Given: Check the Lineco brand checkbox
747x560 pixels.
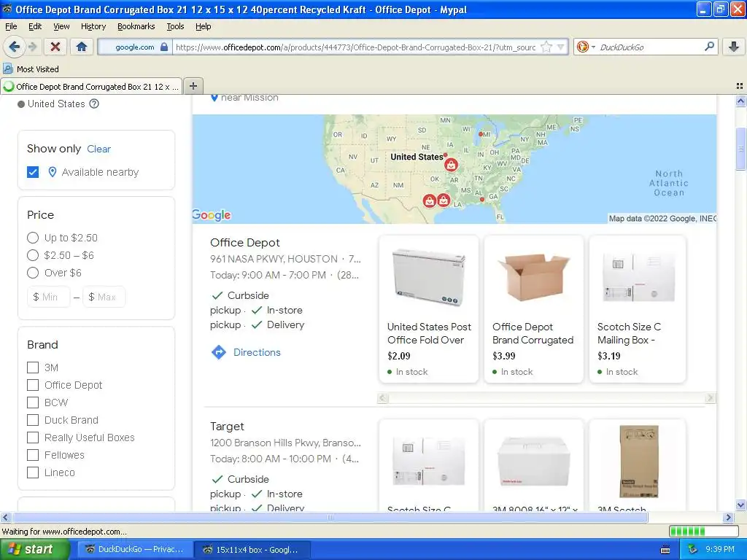Looking at the screenshot, I should pos(33,472).
